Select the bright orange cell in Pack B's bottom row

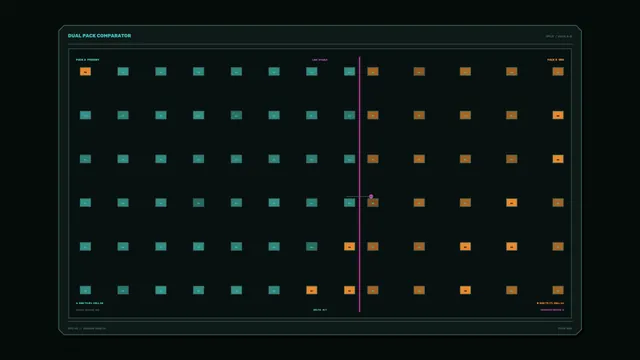465,290
